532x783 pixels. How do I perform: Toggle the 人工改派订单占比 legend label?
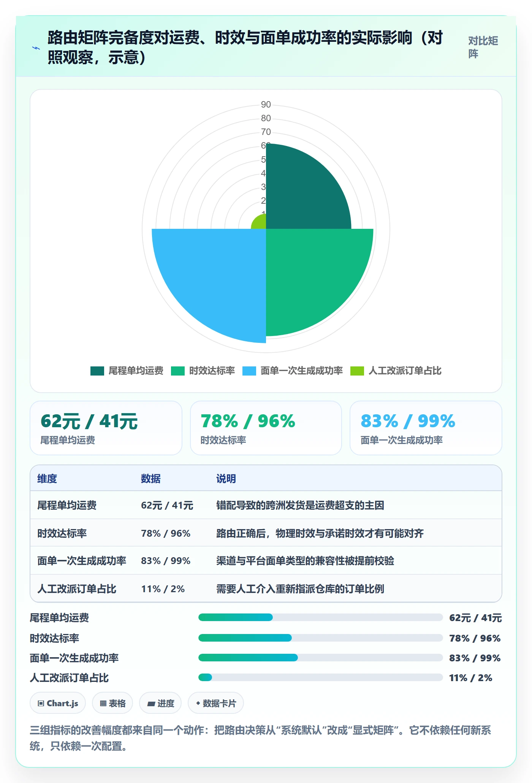coord(405,371)
